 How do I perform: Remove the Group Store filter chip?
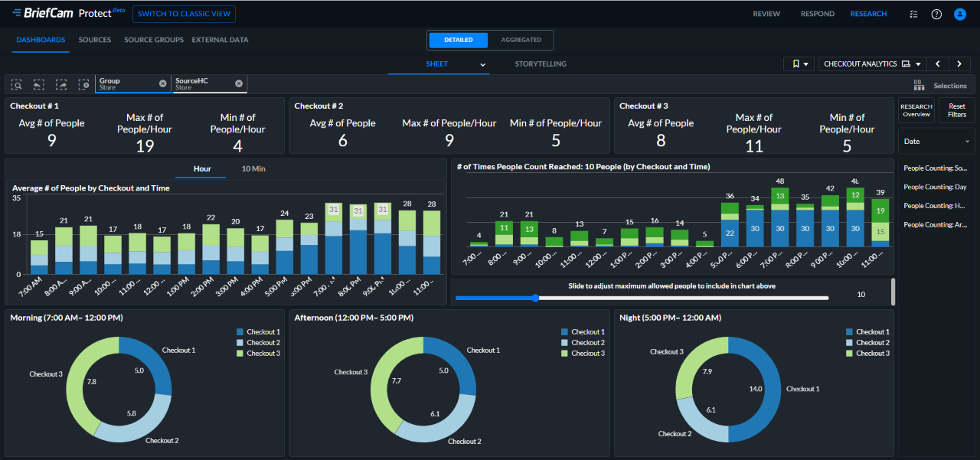162,83
